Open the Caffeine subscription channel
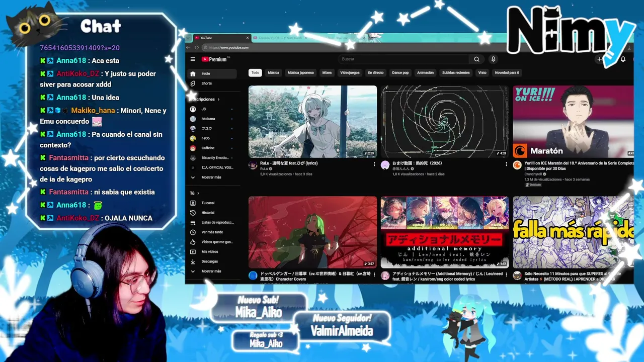The image size is (644, 362). [212, 148]
